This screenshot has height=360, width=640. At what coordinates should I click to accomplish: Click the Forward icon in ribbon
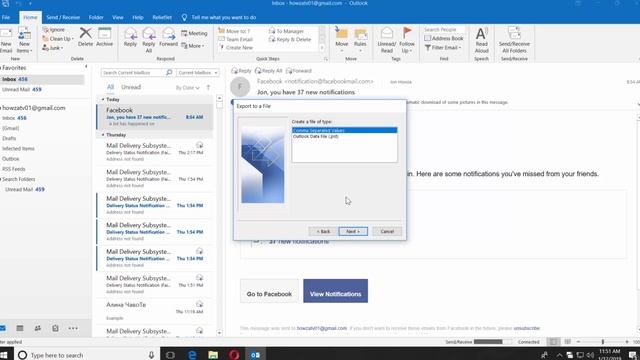point(168,37)
